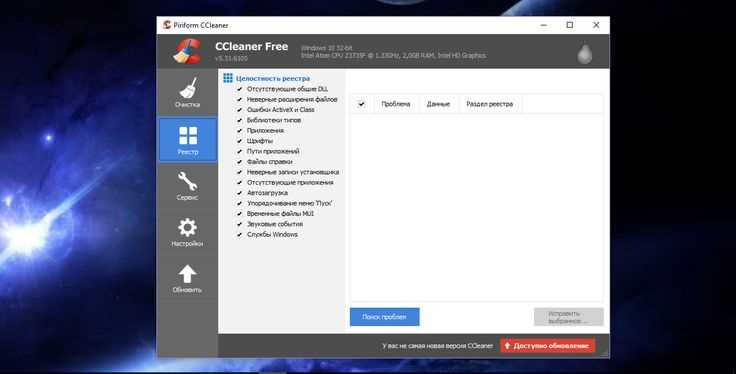Image resolution: width=736 pixels, height=374 pixels.
Task: Sort by Раздел реестра column header
Action: coord(490,104)
